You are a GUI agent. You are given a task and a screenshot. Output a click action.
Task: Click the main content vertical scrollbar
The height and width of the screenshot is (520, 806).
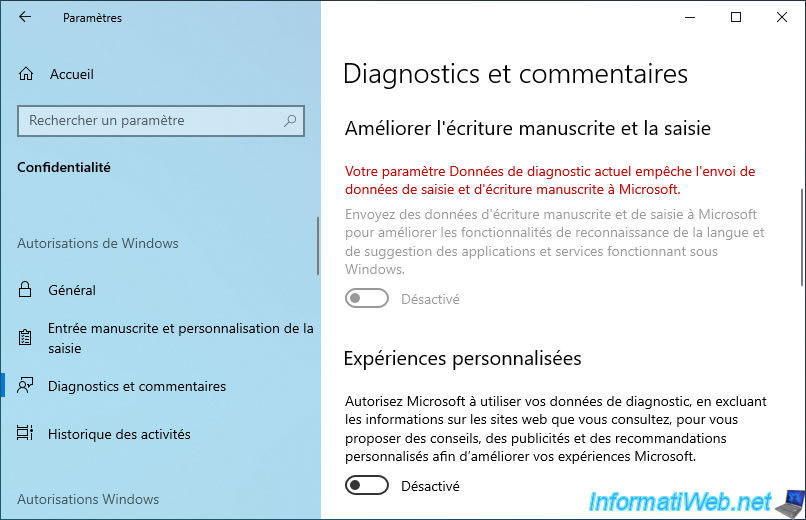pyautogui.click(x=801, y=237)
